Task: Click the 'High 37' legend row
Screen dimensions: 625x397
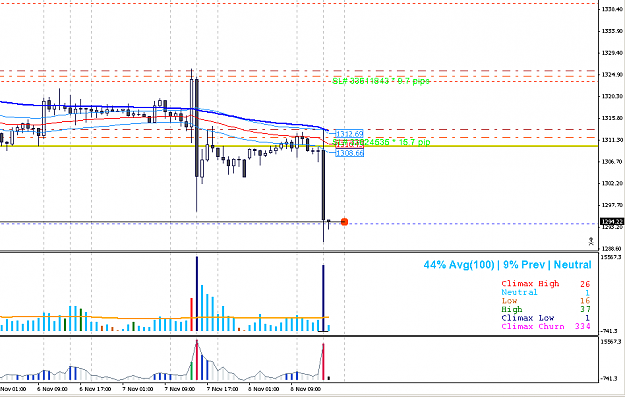Action: tap(545, 309)
